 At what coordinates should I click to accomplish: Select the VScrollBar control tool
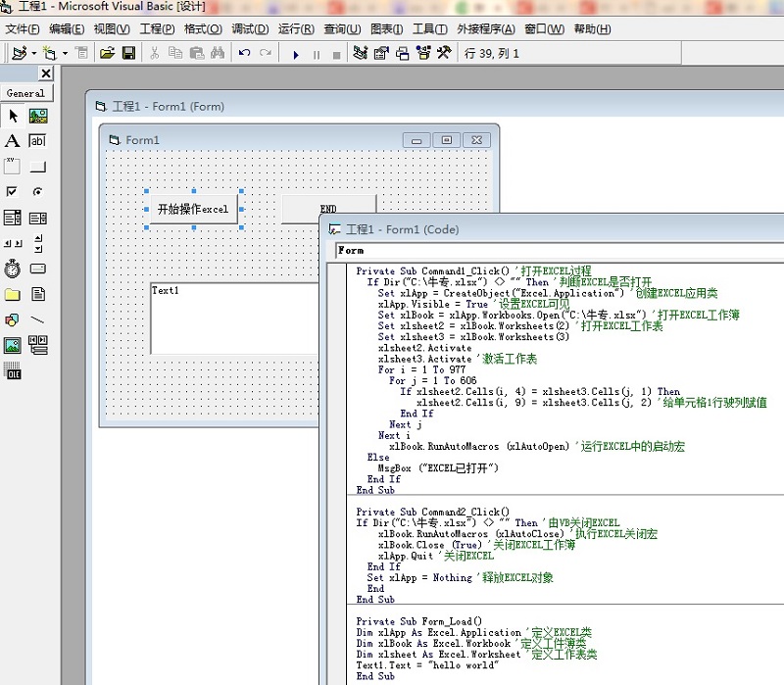coord(38,243)
